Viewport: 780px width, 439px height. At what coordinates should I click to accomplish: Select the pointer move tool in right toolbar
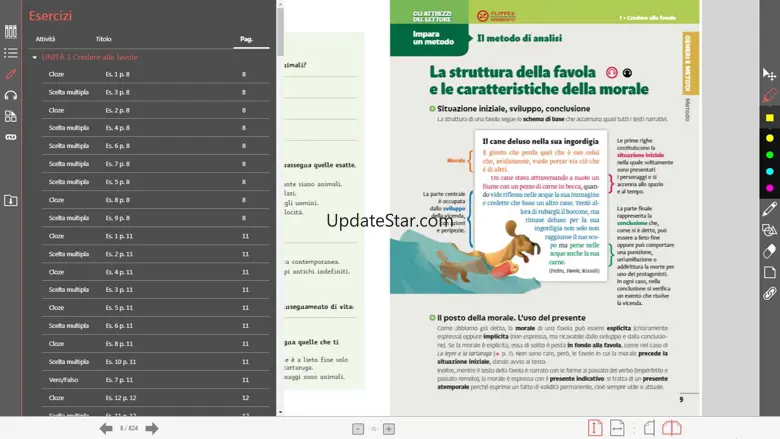(769, 75)
